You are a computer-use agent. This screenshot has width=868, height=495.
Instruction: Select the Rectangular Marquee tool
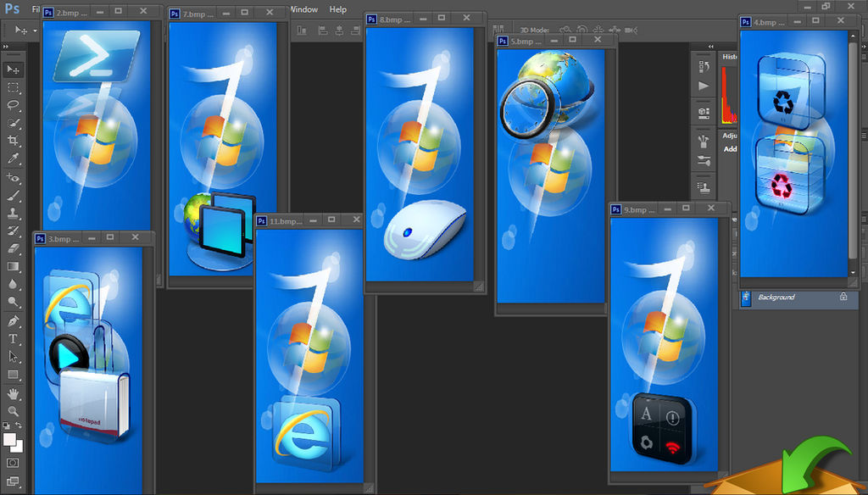click(x=14, y=87)
